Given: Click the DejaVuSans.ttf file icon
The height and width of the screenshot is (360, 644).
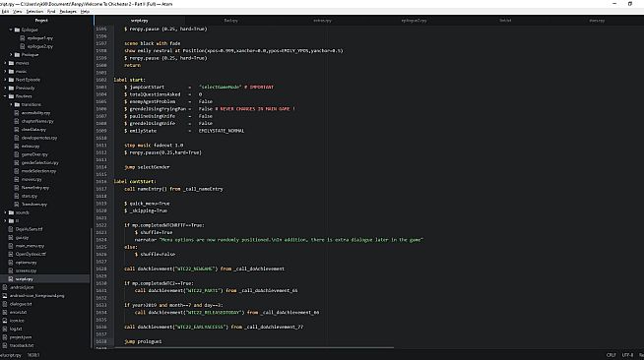Looking at the screenshot, I should pyautogui.click(x=11, y=229).
